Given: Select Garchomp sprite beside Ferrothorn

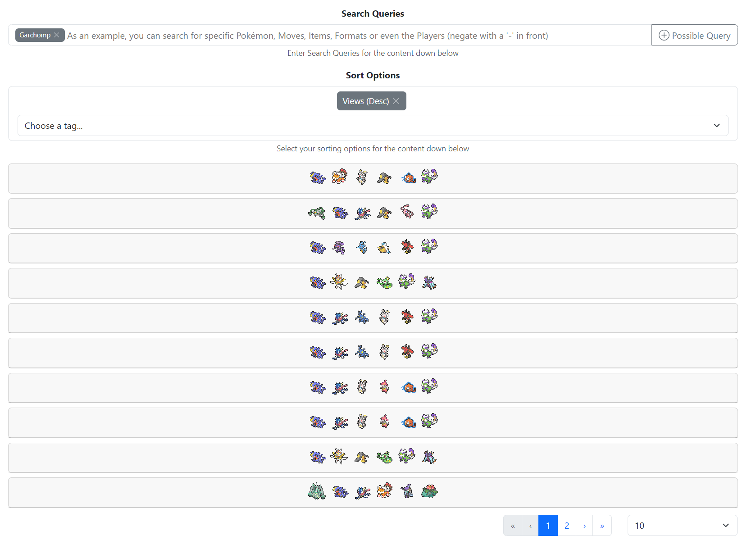Looking at the screenshot, I should pyautogui.click(x=340, y=212).
